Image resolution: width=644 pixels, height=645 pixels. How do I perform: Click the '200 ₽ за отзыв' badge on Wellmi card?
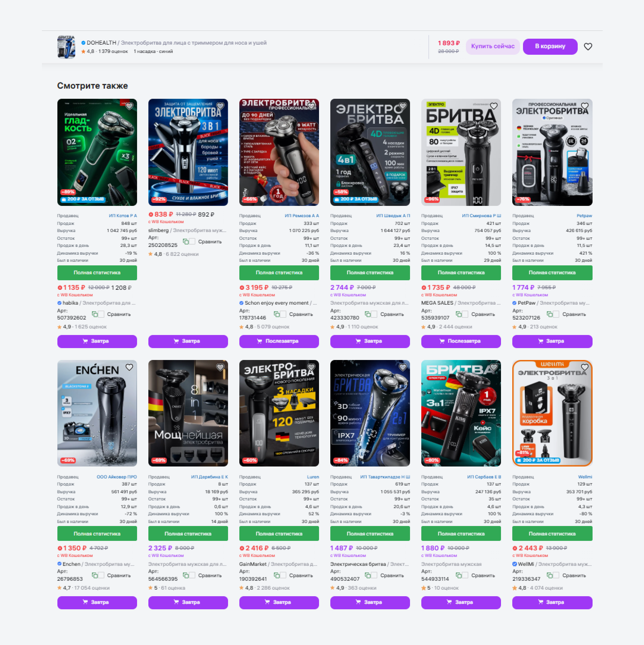click(538, 460)
